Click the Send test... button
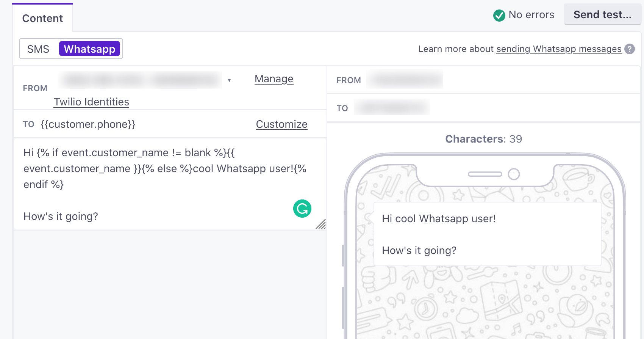 602,14
